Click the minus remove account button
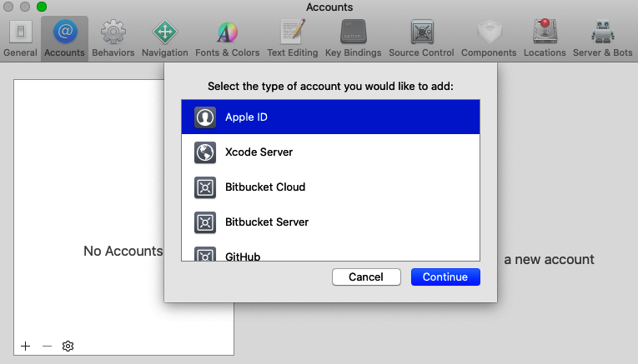Viewport: 638px width, 364px height. [48, 346]
